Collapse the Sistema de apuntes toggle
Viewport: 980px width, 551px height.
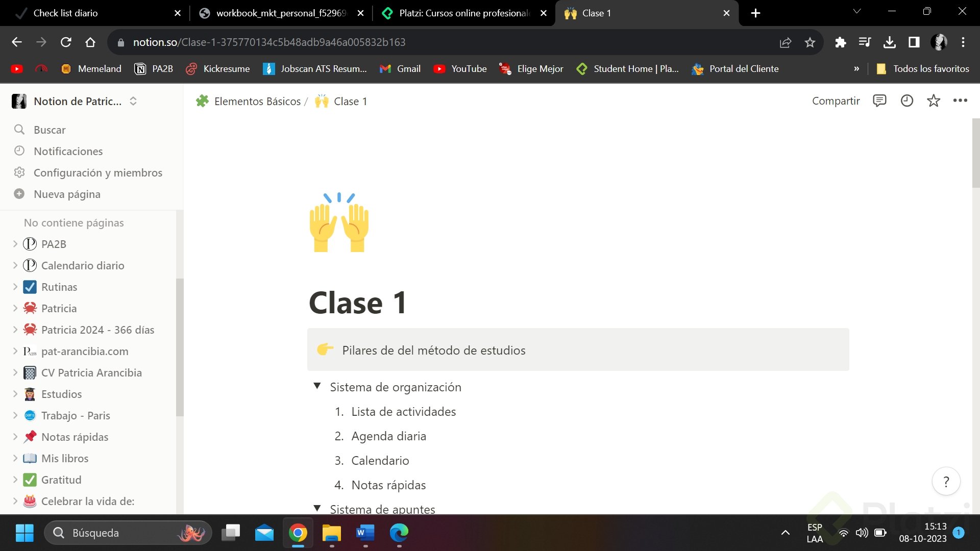click(317, 508)
